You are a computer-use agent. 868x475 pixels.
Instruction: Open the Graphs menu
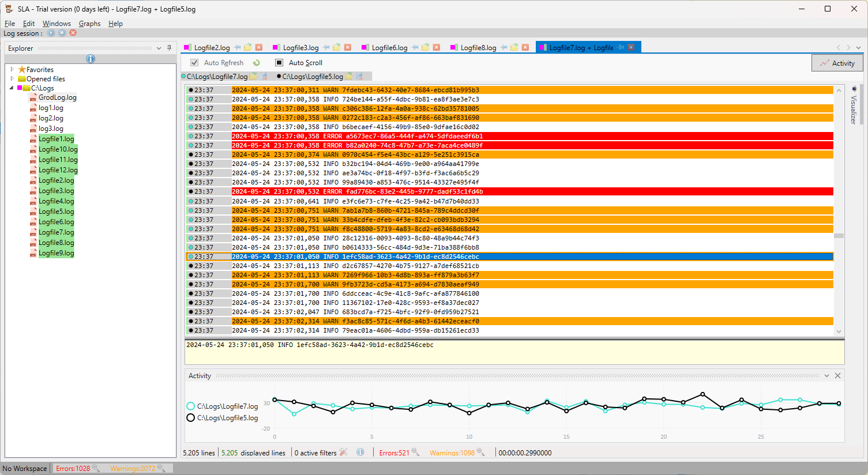(89, 24)
